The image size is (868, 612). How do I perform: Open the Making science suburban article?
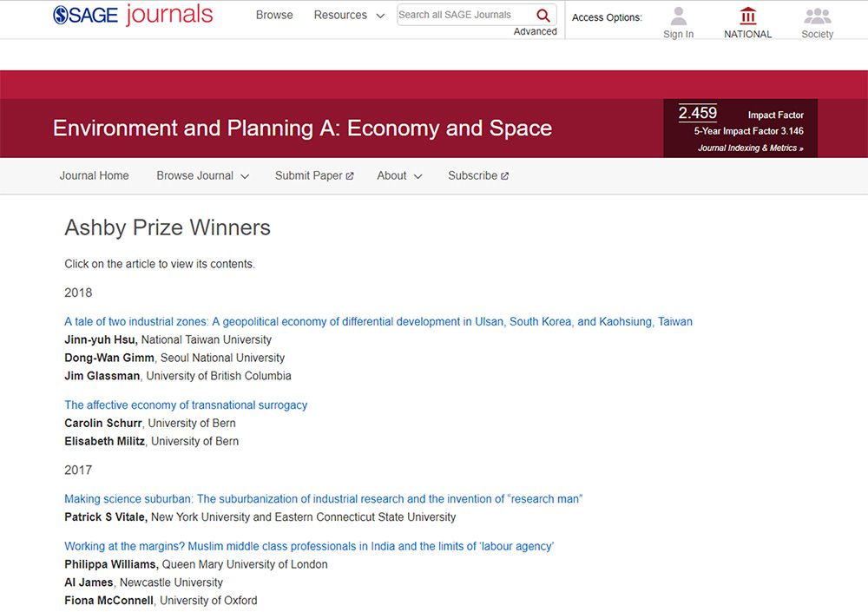323,498
